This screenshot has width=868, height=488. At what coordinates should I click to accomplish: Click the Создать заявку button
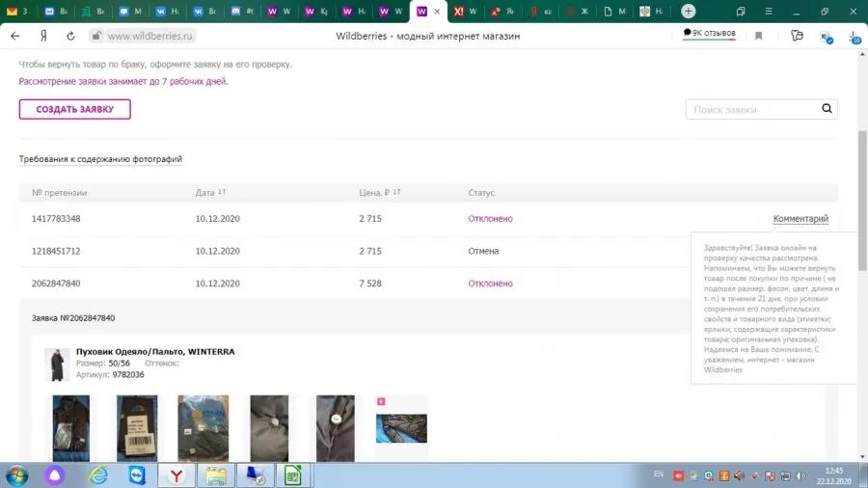[74, 109]
